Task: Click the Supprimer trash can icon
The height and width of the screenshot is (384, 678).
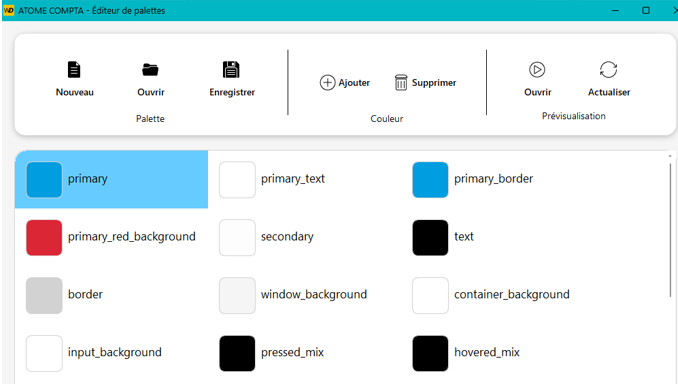Action: [x=401, y=82]
